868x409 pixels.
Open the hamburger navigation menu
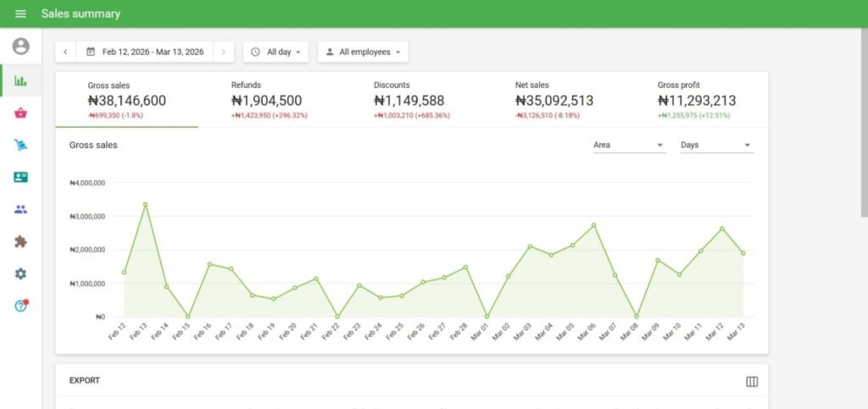coord(20,14)
